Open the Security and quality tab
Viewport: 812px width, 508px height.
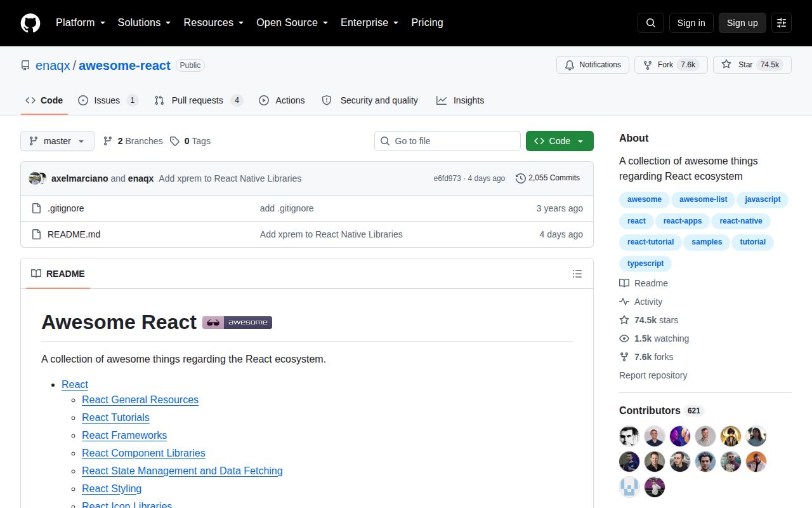(370, 100)
